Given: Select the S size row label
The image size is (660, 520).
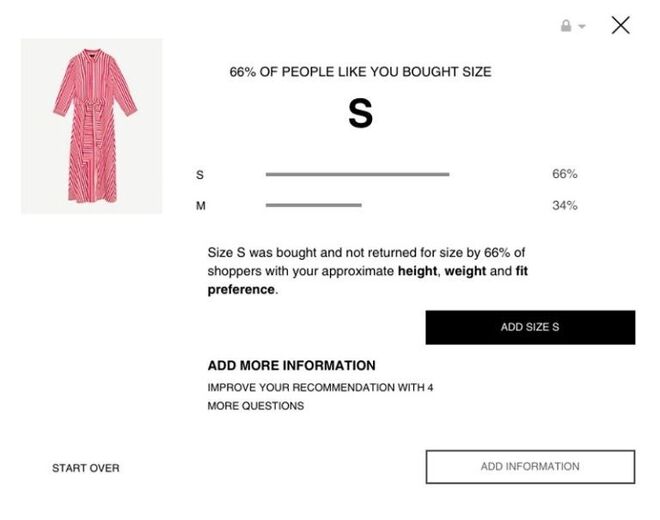Looking at the screenshot, I should point(200,175).
